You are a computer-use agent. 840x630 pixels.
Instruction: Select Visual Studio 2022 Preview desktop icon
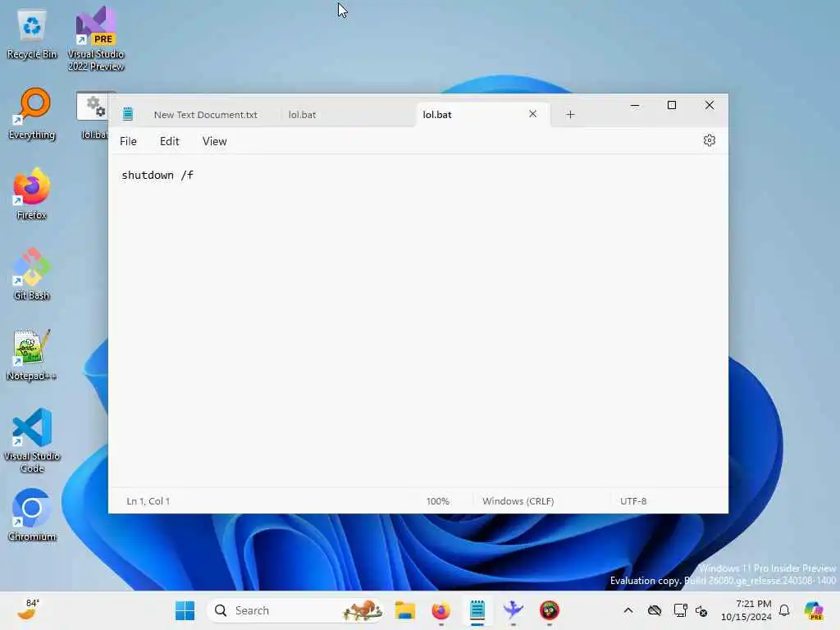pyautogui.click(x=96, y=39)
